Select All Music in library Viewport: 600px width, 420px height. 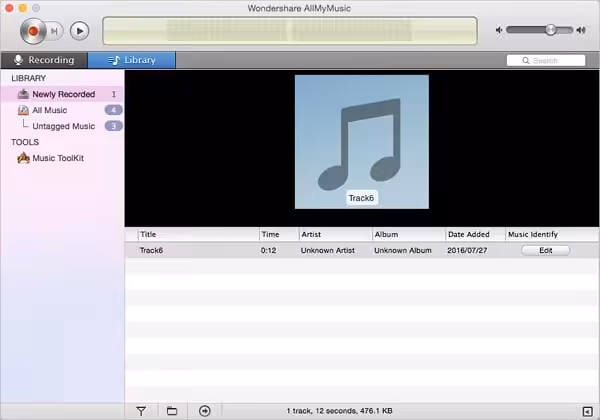pos(49,110)
